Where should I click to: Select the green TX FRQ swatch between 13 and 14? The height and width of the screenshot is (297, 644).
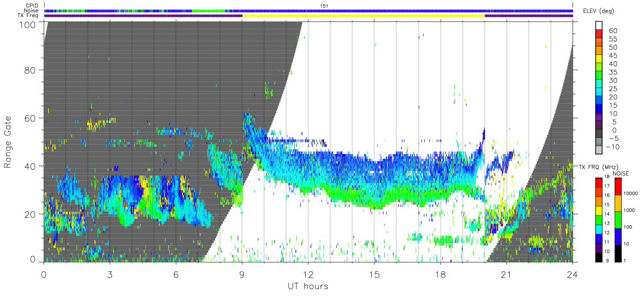tap(599, 219)
